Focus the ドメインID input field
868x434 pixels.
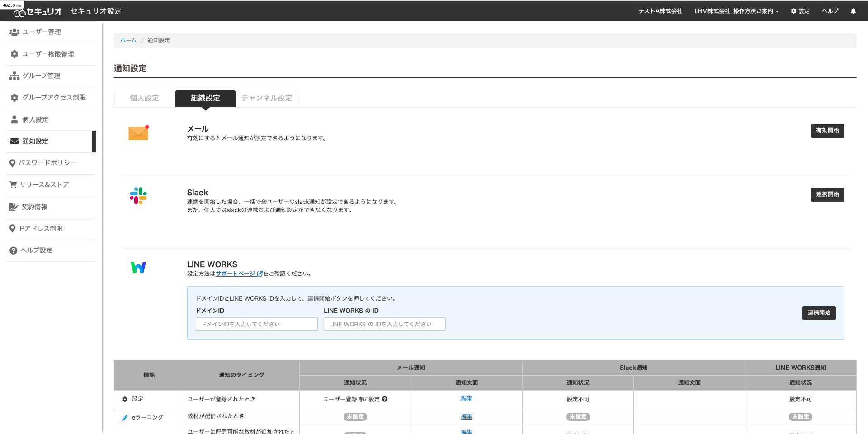[256, 324]
